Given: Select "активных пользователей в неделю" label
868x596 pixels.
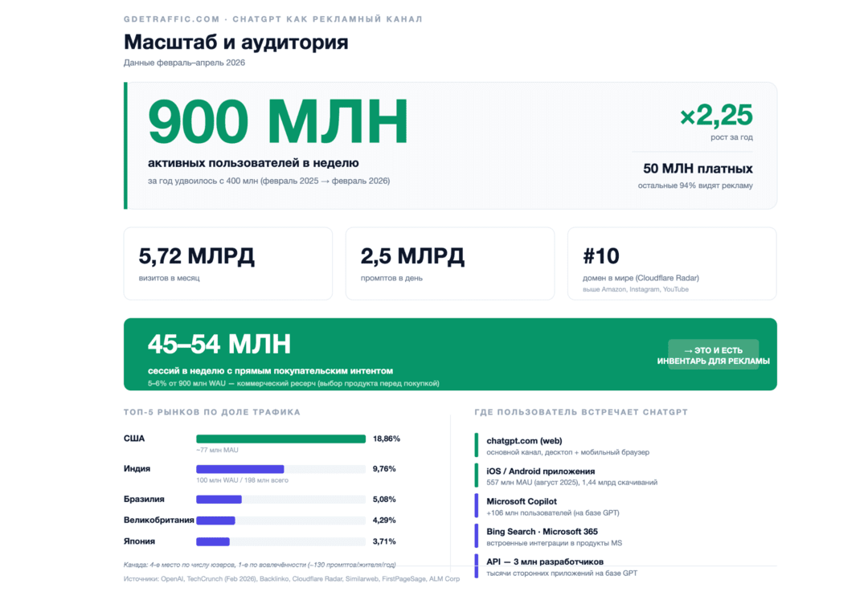Looking at the screenshot, I should (253, 163).
